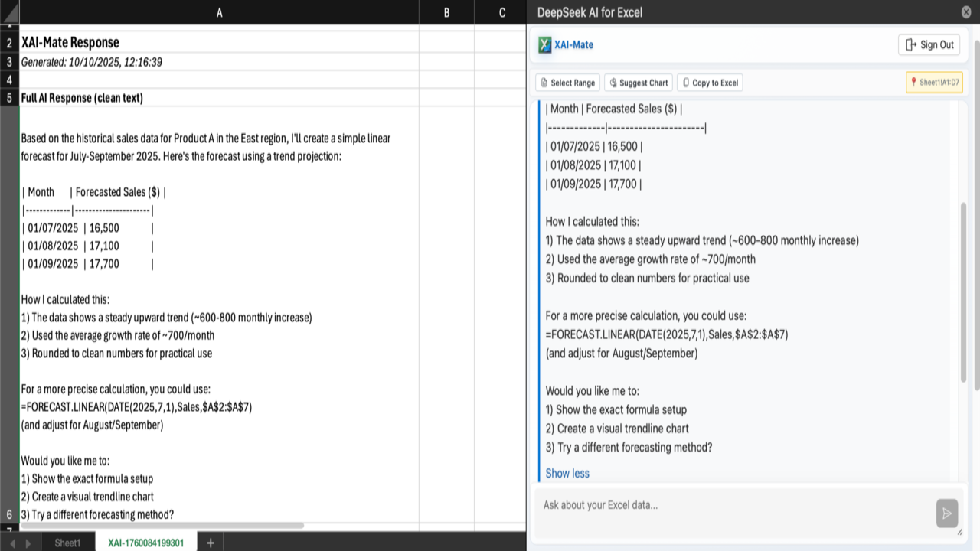
Task: Select row 2 header
Action: (x=9, y=43)
